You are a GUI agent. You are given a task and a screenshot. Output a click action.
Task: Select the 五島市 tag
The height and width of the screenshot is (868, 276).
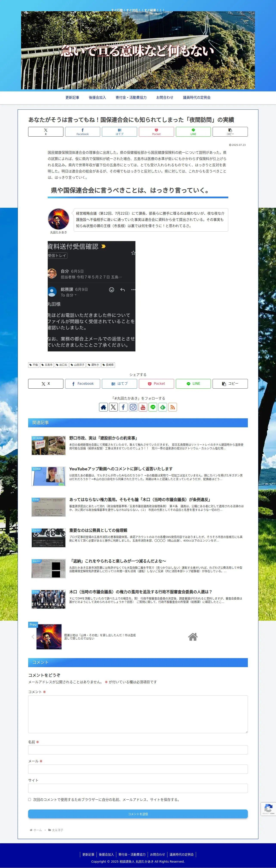pyautogui.click(x=47, y=365)
